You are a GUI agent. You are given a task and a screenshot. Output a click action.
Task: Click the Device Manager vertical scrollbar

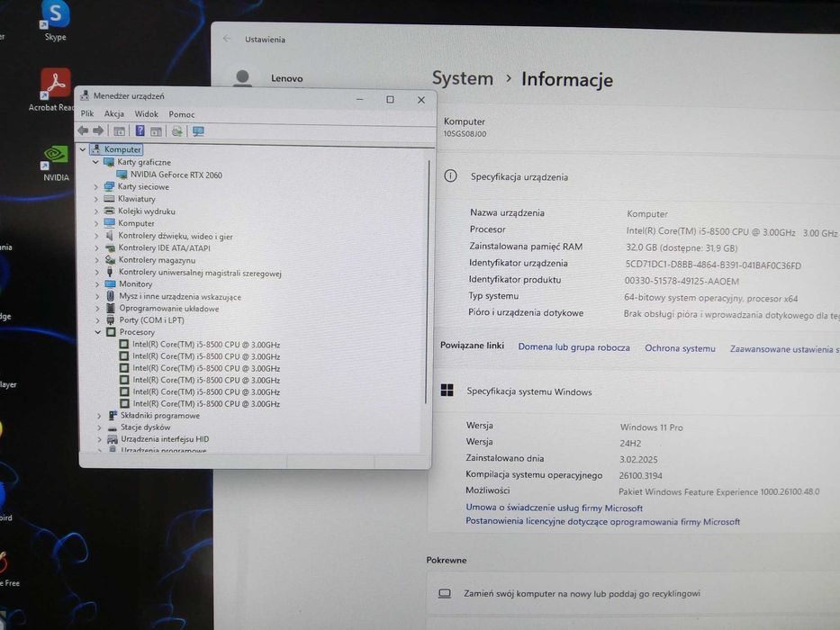427,281
